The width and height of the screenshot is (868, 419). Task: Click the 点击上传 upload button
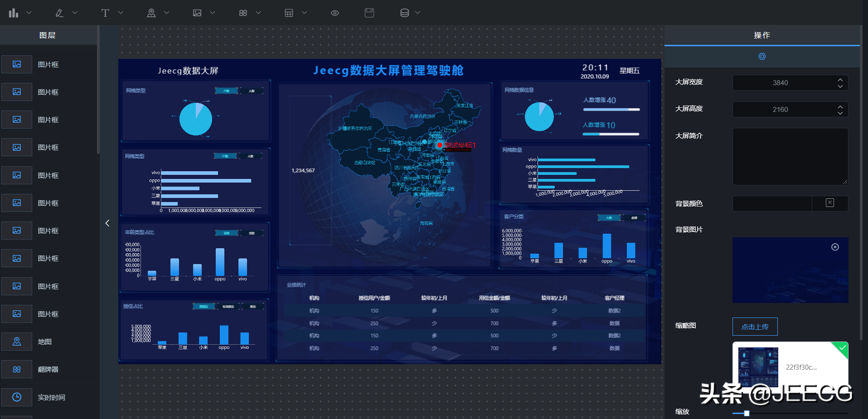[x=755, y=327]
